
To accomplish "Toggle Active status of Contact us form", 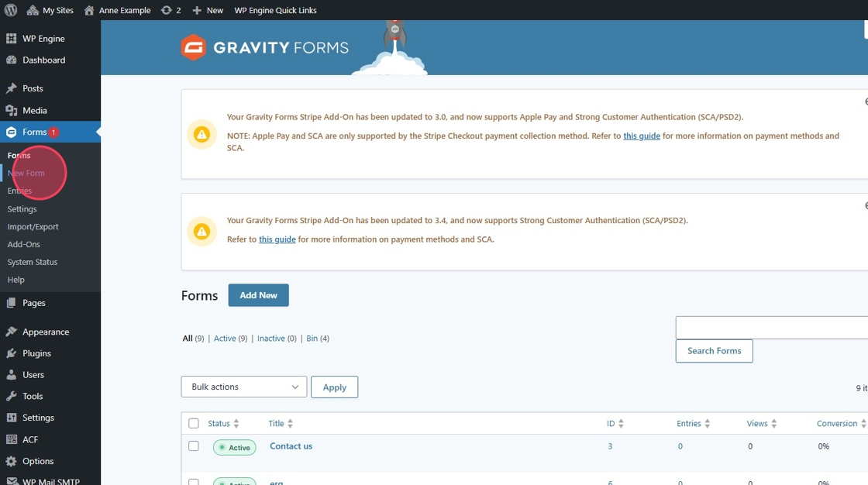I will (235, 447).
